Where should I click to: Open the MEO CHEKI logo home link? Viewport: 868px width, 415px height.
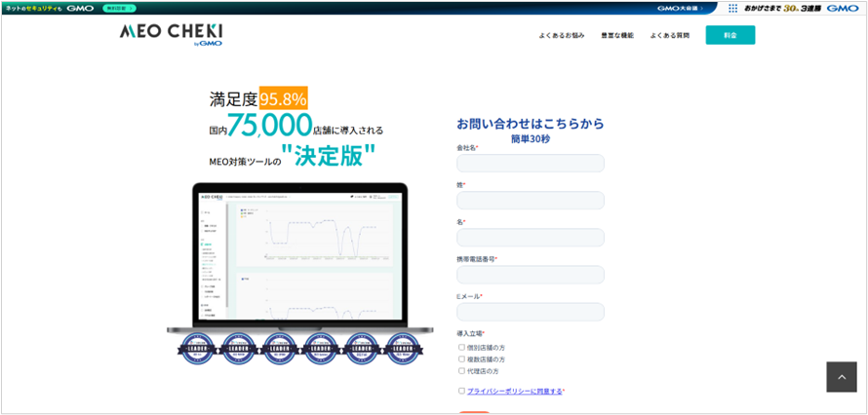(x=171, y=35)
